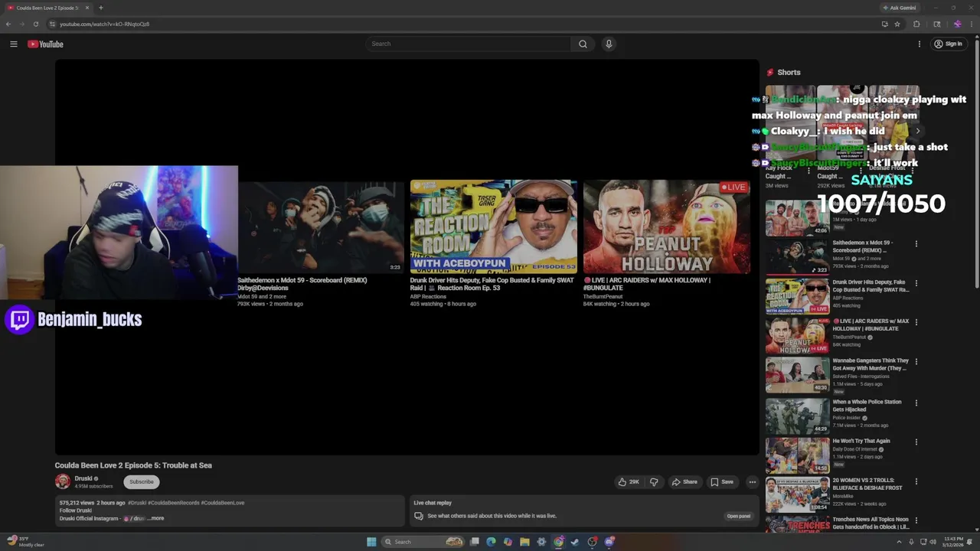Open the Druski channel avatar
This screenshot has height=551, width=980.
tap(63, 481)
